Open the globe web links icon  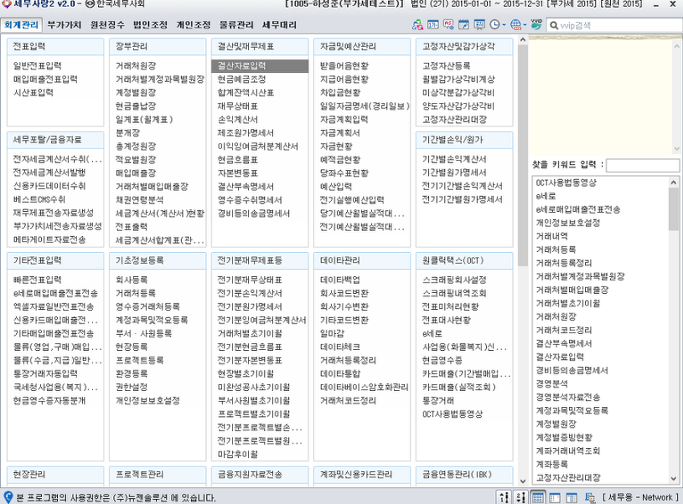515,25
